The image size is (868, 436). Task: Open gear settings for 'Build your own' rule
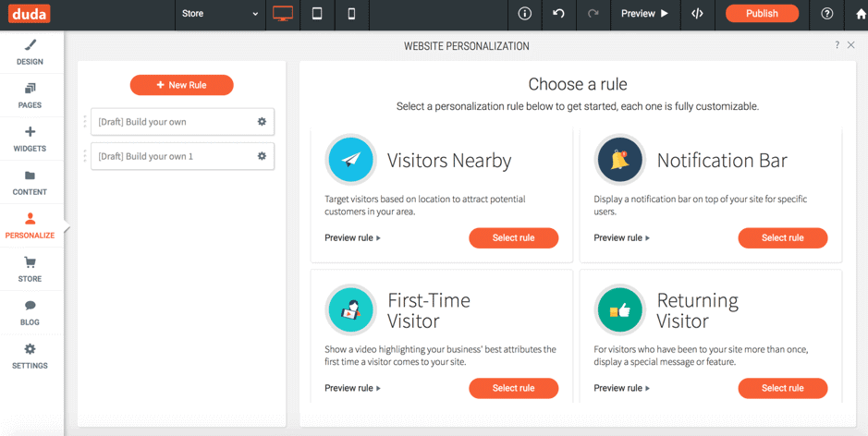coord(262,122)
